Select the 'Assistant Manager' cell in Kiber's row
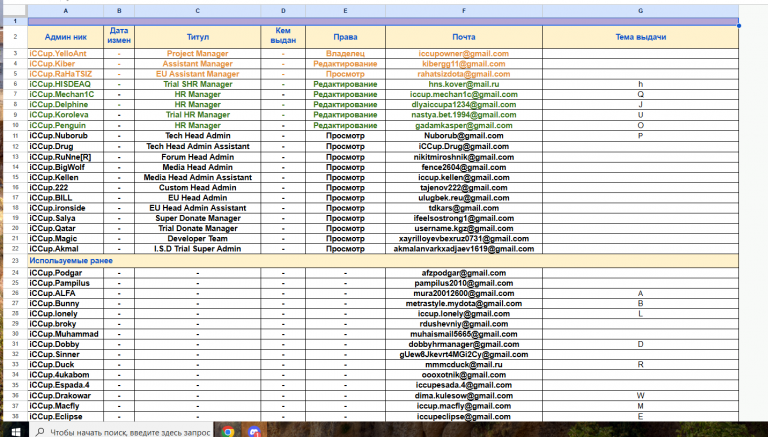The width and height of the screenshot is (768, 437). (197, 64)
